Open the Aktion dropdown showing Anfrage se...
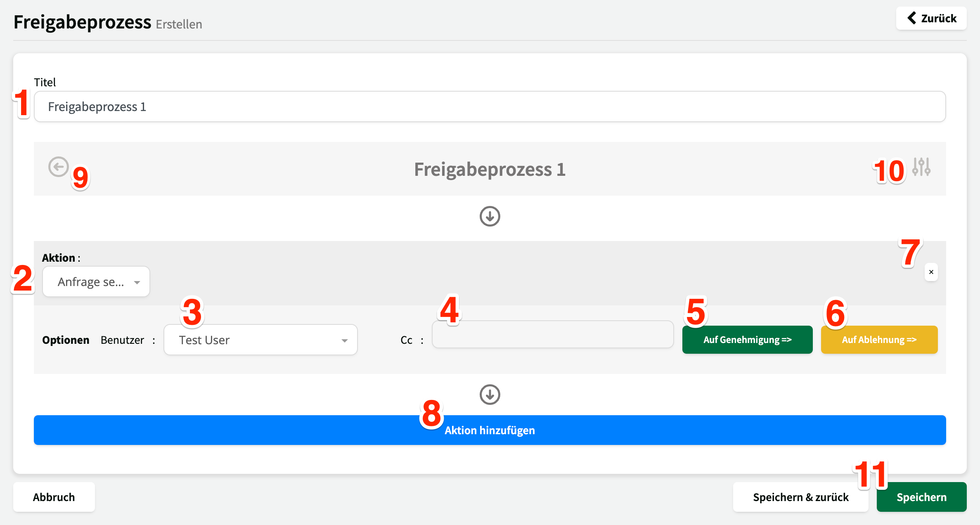 tap(96, 282)
